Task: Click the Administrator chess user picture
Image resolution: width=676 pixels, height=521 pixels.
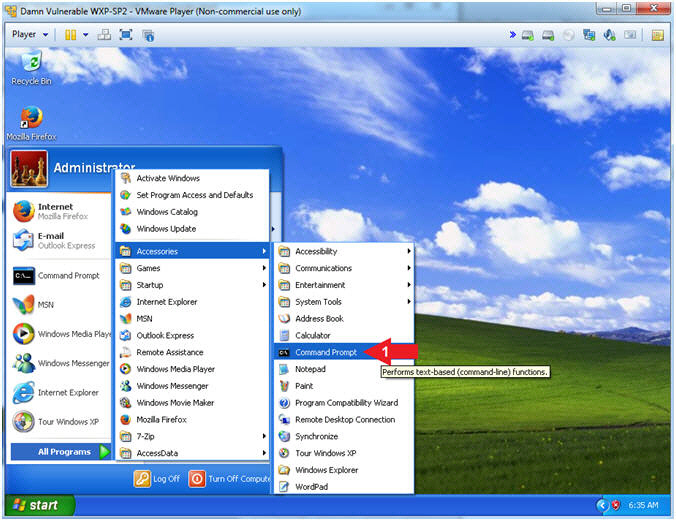Action: click(x=29, y=169)
